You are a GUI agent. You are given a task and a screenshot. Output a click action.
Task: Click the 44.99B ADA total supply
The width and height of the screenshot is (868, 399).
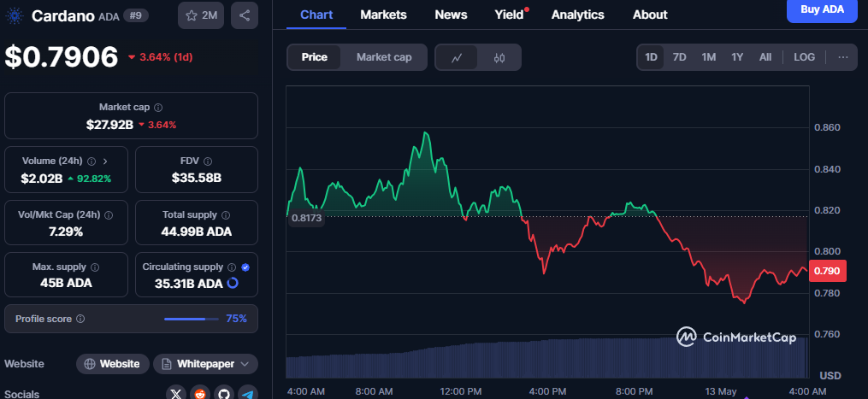[x=197, y=232]
